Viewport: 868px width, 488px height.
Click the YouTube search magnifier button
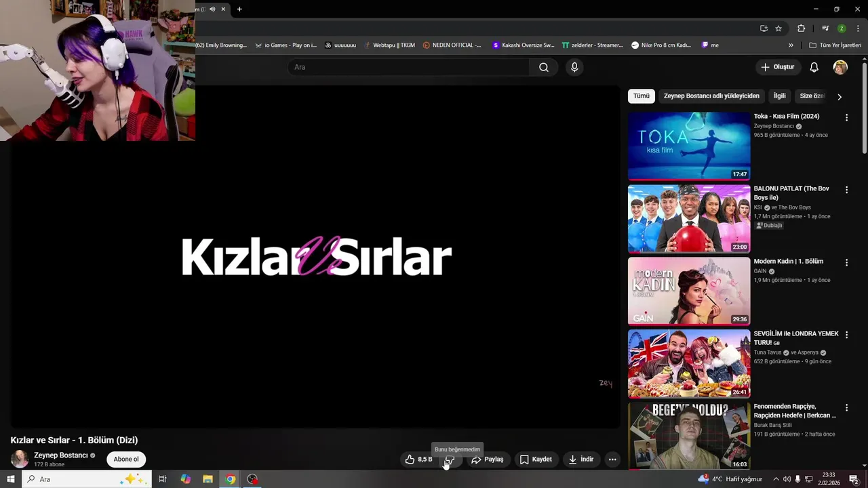point(543,67)
